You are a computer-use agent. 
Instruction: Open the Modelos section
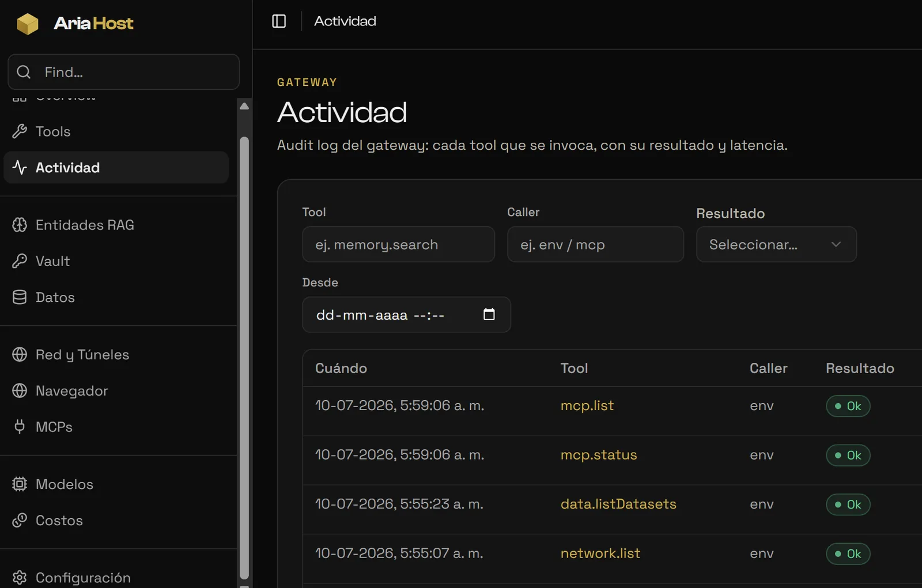(116, 484)
